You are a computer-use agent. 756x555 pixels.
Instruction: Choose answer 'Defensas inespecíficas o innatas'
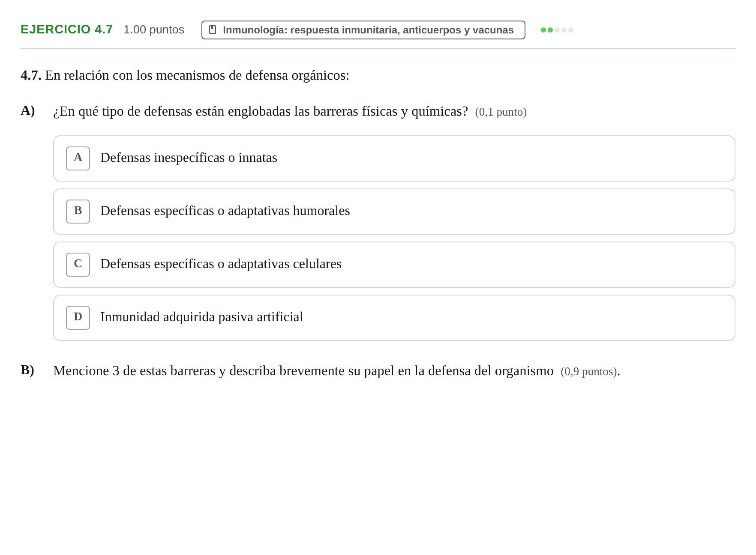coord(394,158)
